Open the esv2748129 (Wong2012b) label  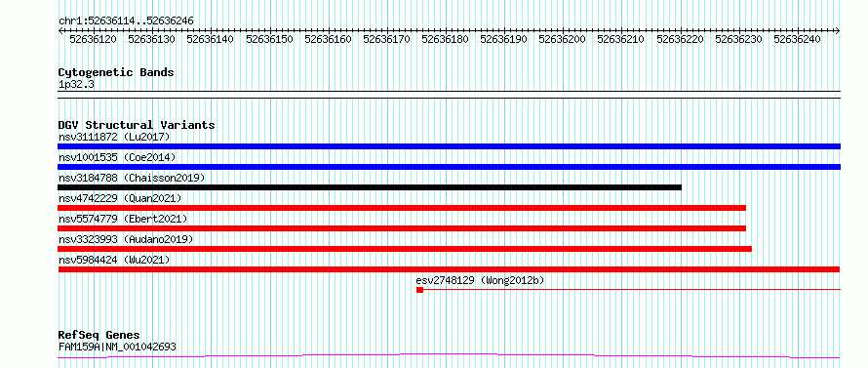tap(480, 280)
